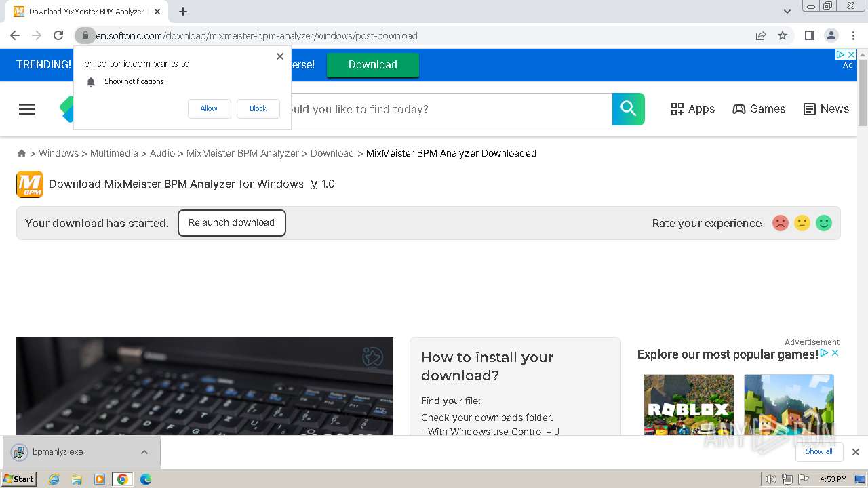
Task: Click Relaunch download button
Action: point(232,223)
